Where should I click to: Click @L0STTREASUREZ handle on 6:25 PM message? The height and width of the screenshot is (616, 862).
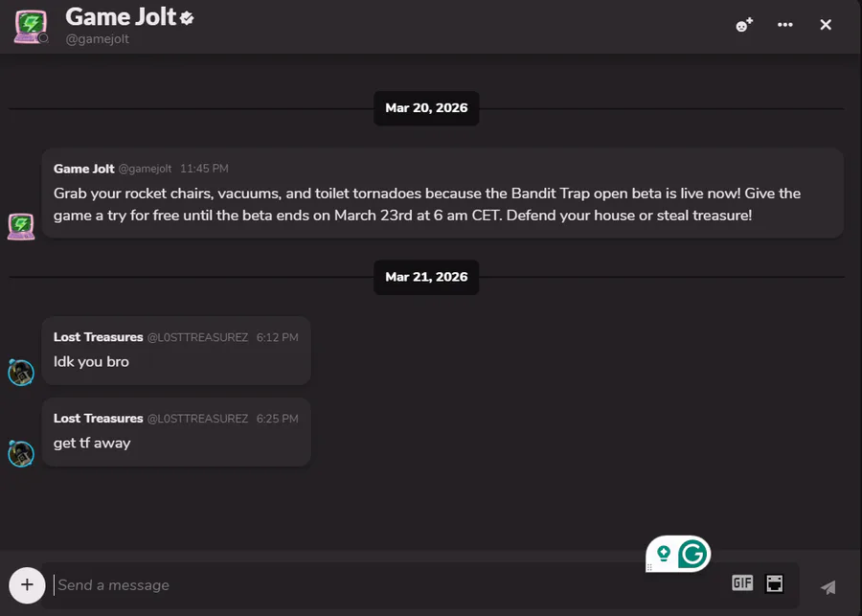(197, 419)
